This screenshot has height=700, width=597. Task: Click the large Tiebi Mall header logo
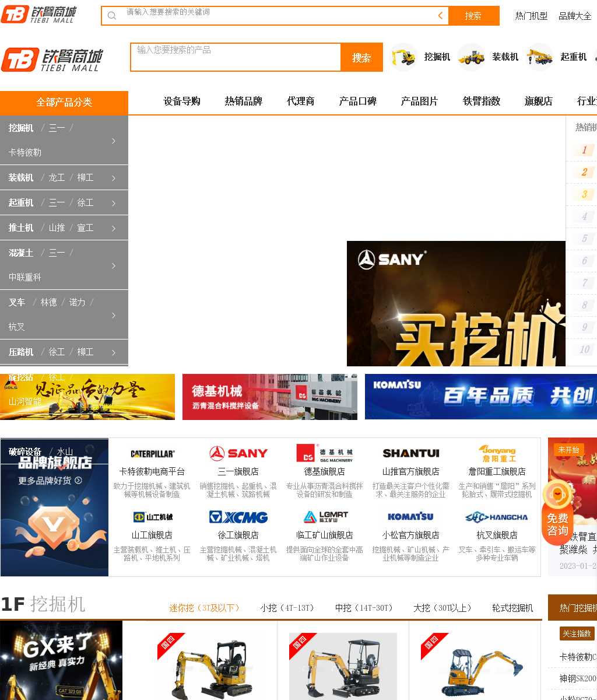(52, 60)
